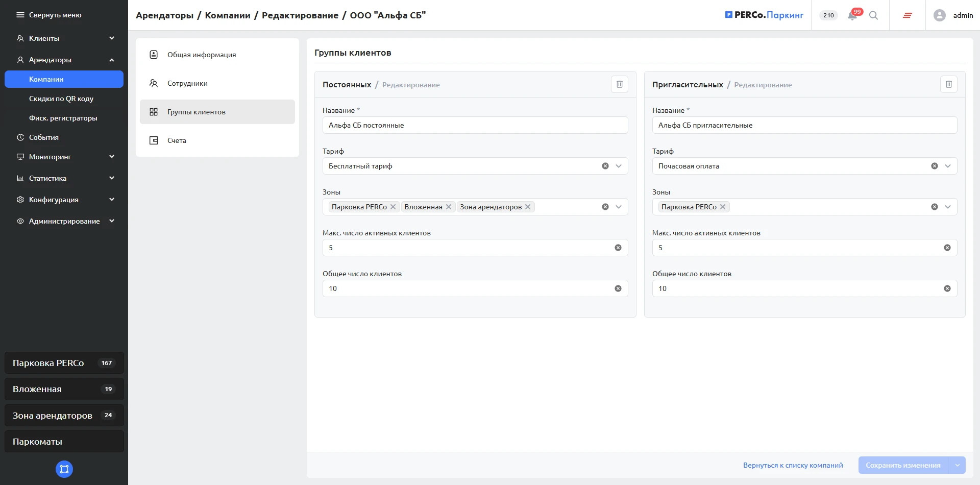Clear the Бесплатный тариф selection
Screen dimensions: 980x485
point(605,166)
